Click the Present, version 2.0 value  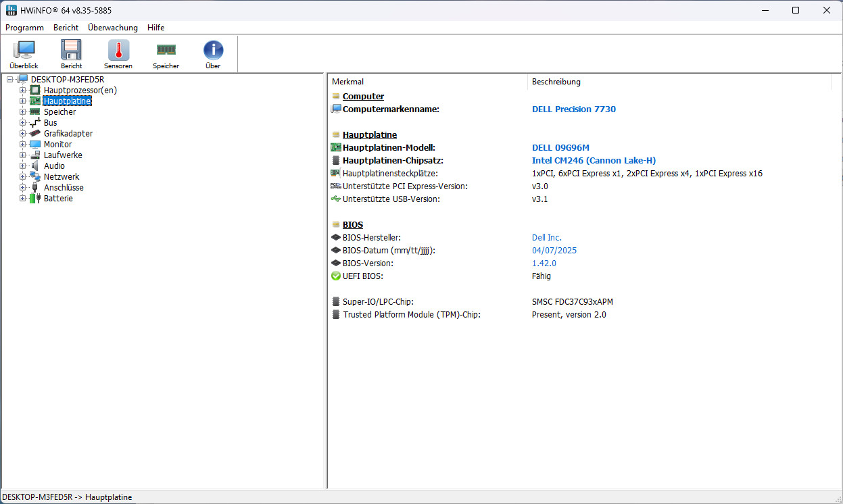pyautogui.click(x=569, y=315)
